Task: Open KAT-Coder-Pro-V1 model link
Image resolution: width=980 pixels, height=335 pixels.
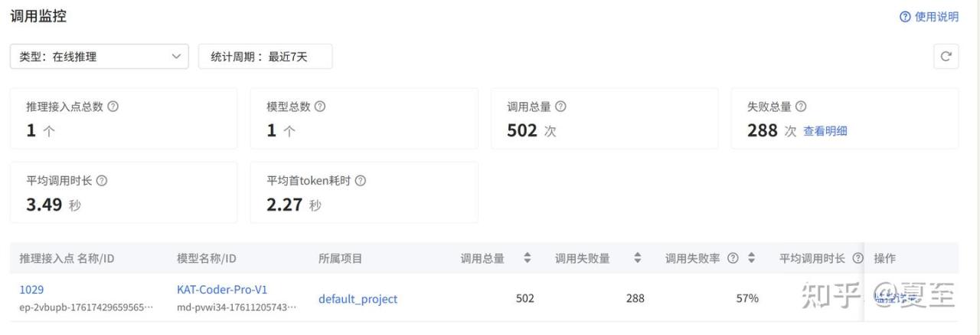Action: coord(222,290)
